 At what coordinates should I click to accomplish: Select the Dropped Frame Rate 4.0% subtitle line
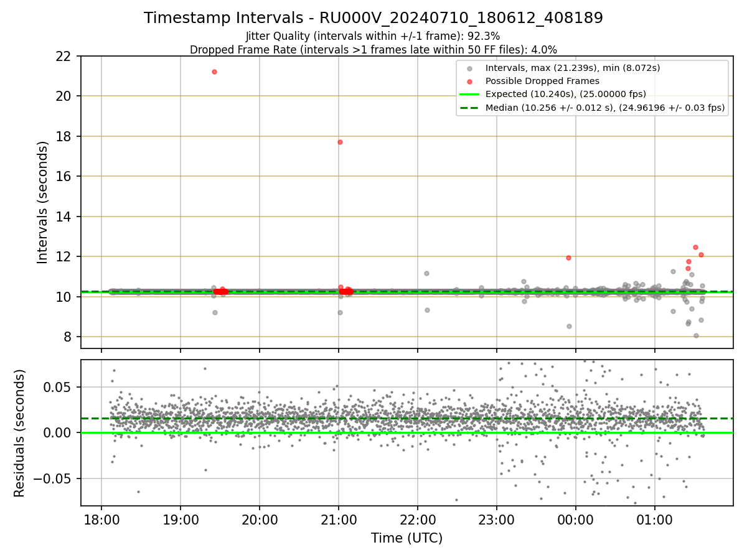pyautogui.click(x=374, y=49)
